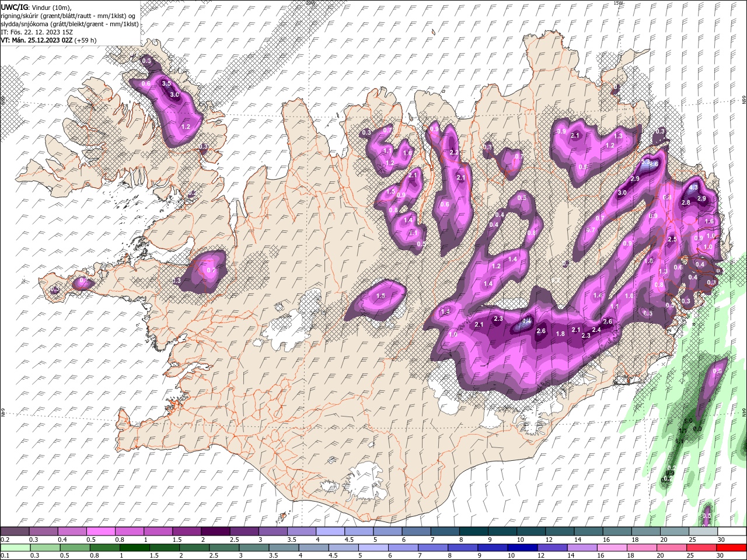The image size is (747, 560).
Task: Click the violet 12 swatch in the lower legend
Action: coord(553,548)
